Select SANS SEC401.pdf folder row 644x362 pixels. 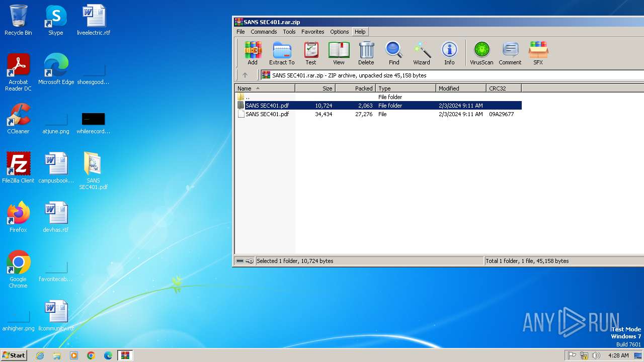(379, 106)
